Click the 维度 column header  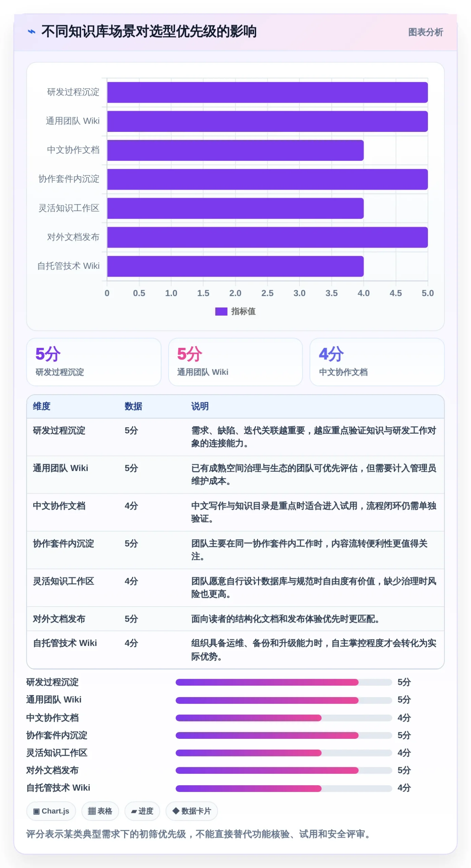tap(42, 406)
